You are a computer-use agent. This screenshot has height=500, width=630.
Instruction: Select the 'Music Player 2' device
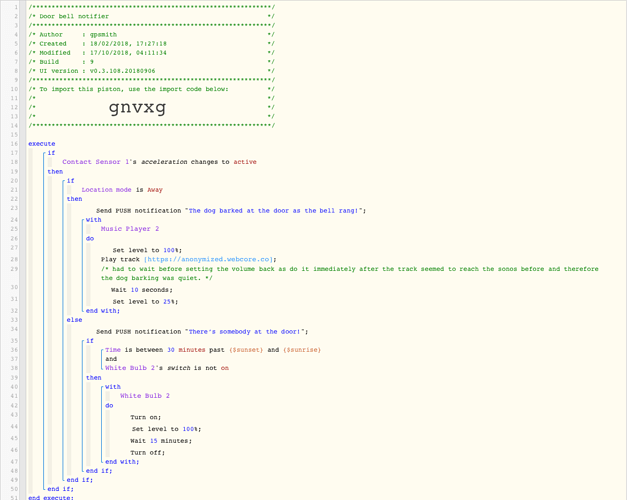click(130, 229)
